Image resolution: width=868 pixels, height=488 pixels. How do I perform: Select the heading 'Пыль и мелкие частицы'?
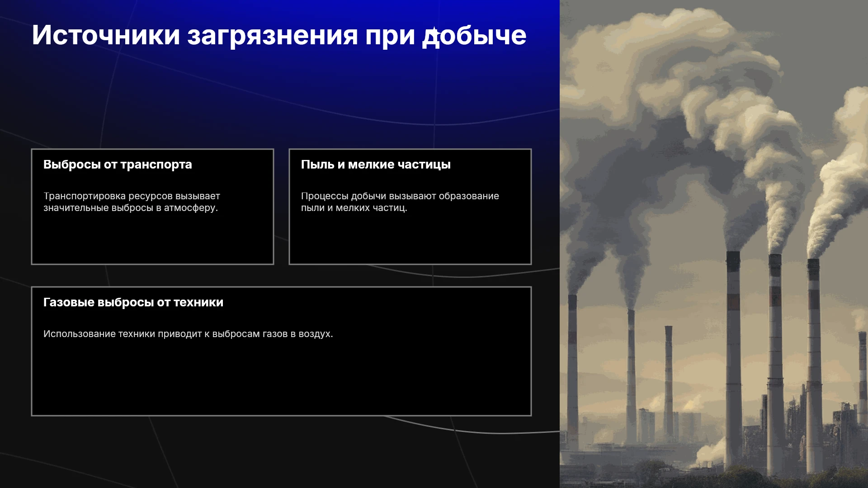point(376,164)
